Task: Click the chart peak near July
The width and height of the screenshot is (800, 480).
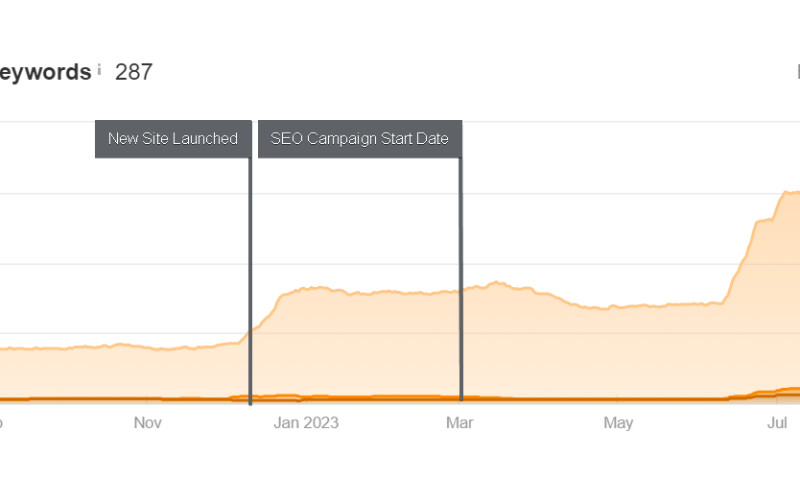Action: tap(786, 191)
